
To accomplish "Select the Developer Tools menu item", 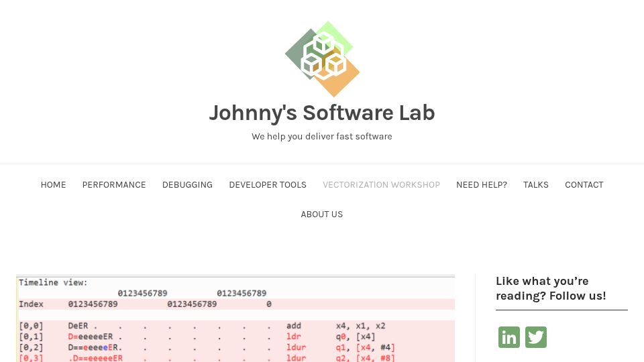I will click(x=268, y=185).
